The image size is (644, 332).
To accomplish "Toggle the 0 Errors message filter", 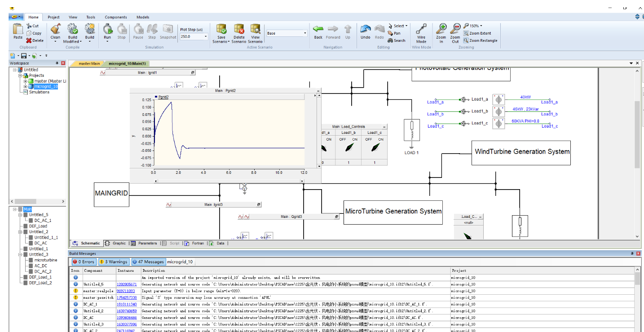I will click(x=84, y=261).
